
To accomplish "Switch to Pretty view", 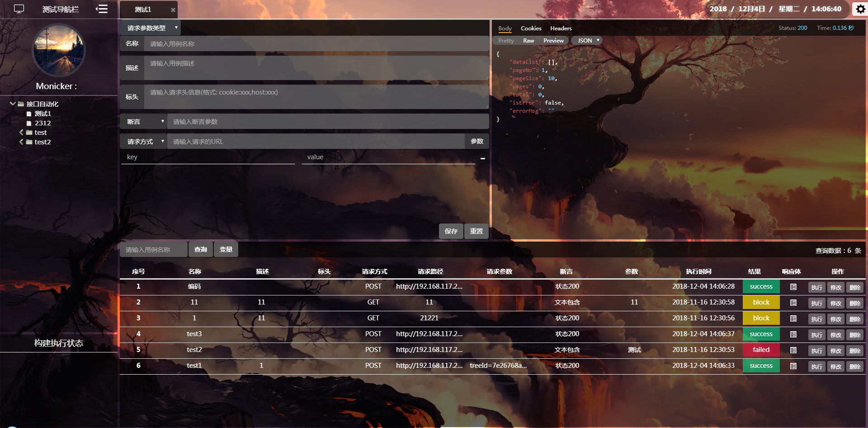I will (x=506, y=41).
